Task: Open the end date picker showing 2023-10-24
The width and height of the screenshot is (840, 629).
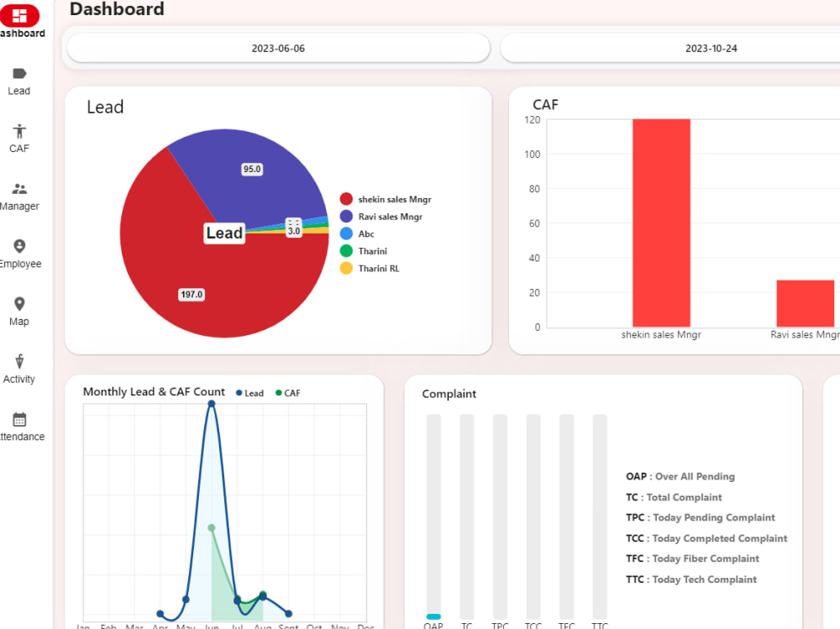Action: pyautogui.click(x=711, y=48)
